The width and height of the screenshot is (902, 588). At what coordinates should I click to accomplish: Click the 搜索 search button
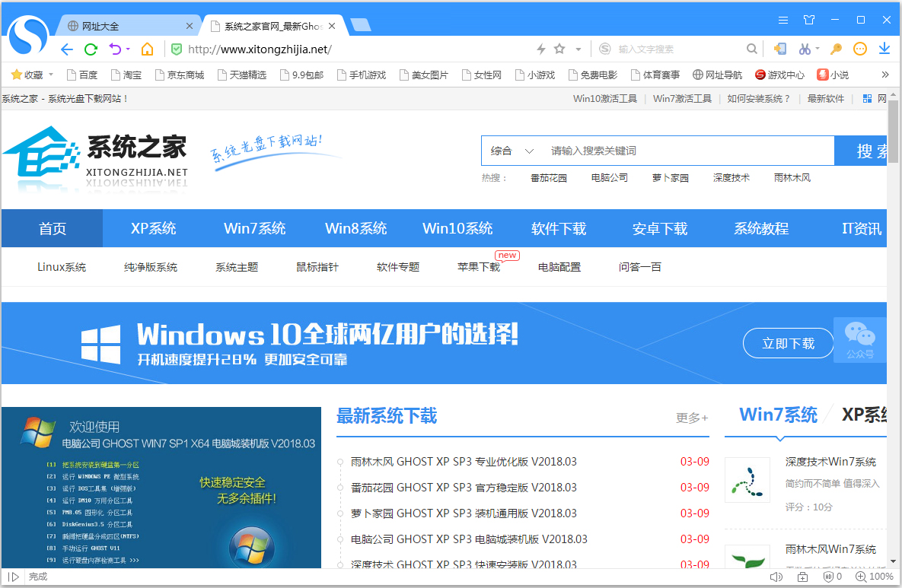[861, 151]
